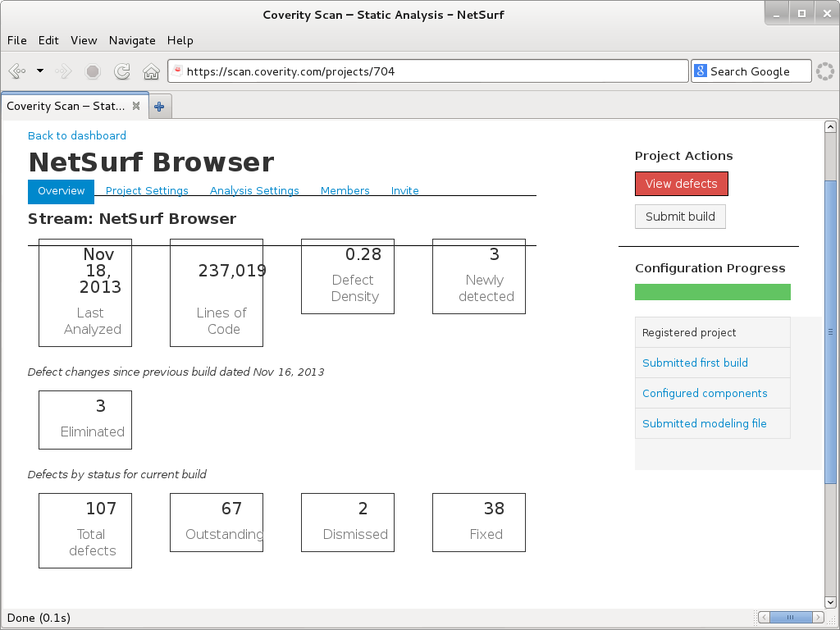Click the horizontal scrollbar thumb
840x630 pixels.
click(790, 617)
